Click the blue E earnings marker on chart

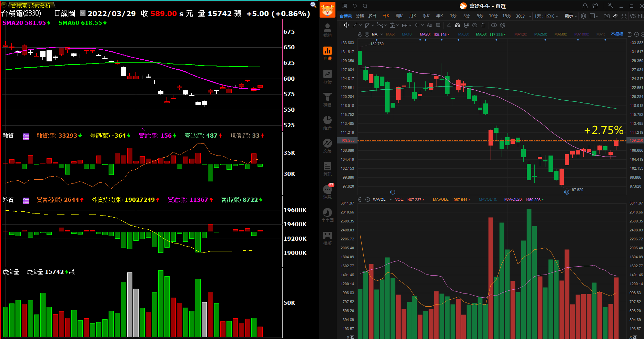click(392, 192)
